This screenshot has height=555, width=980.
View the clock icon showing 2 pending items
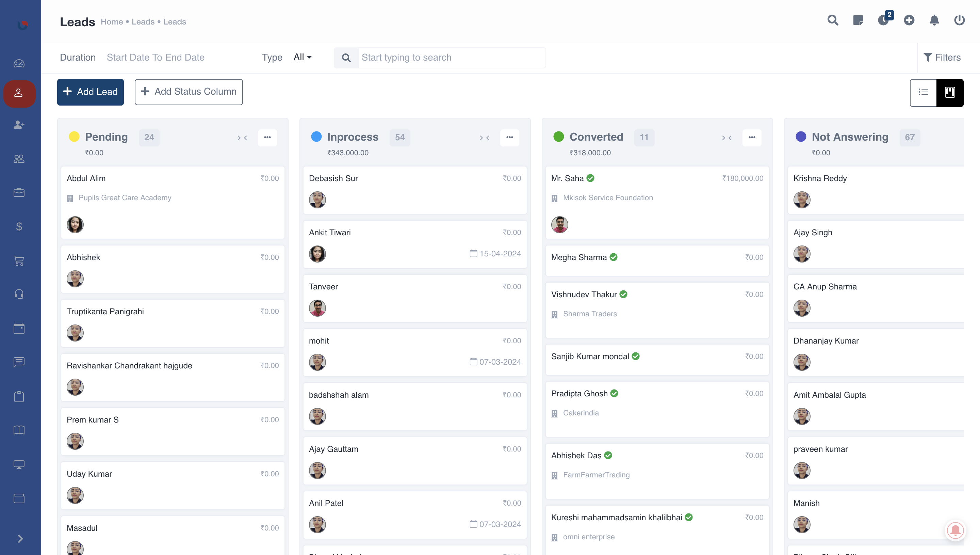click(x=884, y=20)
